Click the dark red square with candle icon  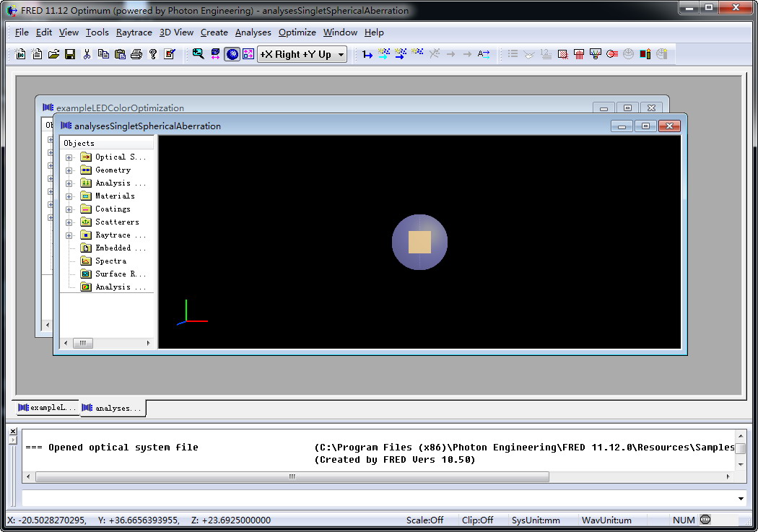[x=645, y=54]
